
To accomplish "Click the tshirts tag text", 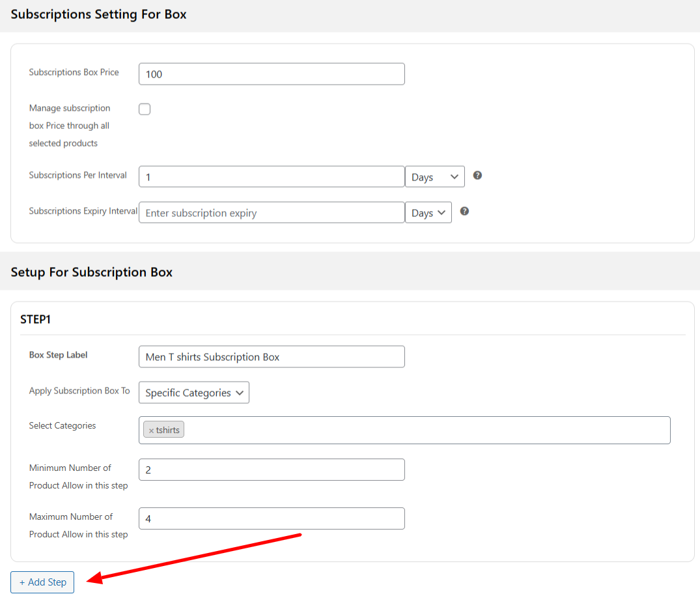I will tap(168, 430).
